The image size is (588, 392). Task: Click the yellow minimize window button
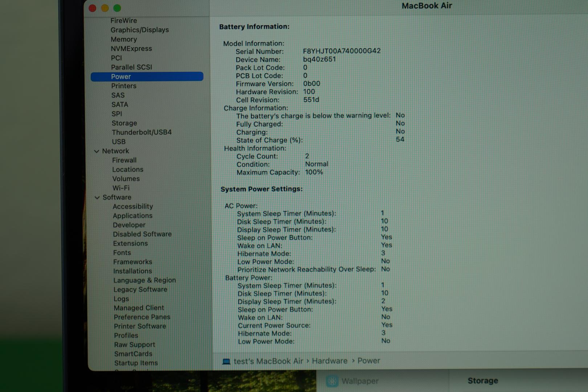pyautogui.click(x=105, y=8)
